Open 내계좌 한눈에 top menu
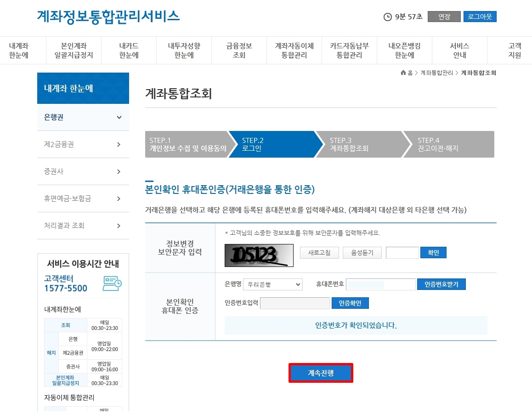The height and width of the screenshot is (414, 532). pos(19,50)
